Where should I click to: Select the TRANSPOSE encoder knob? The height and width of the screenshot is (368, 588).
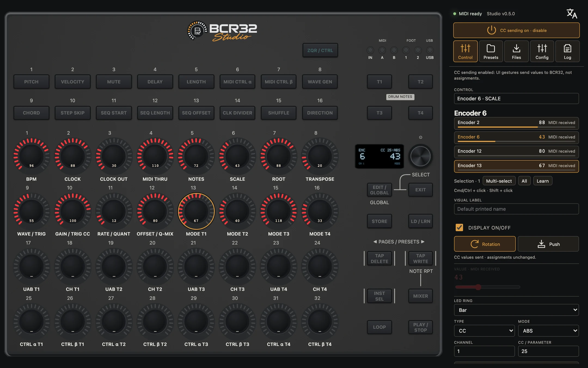point(320,156)
